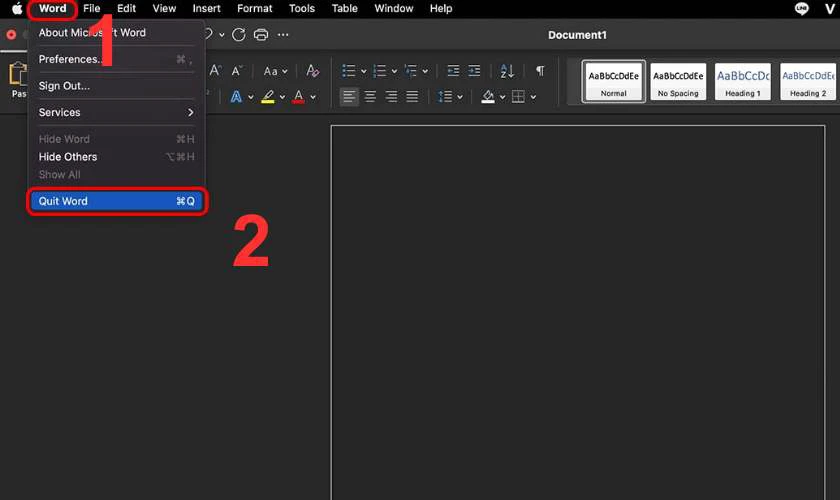Click the Shading paint bucket icon
Screen dimensions: 840x500
488,97
